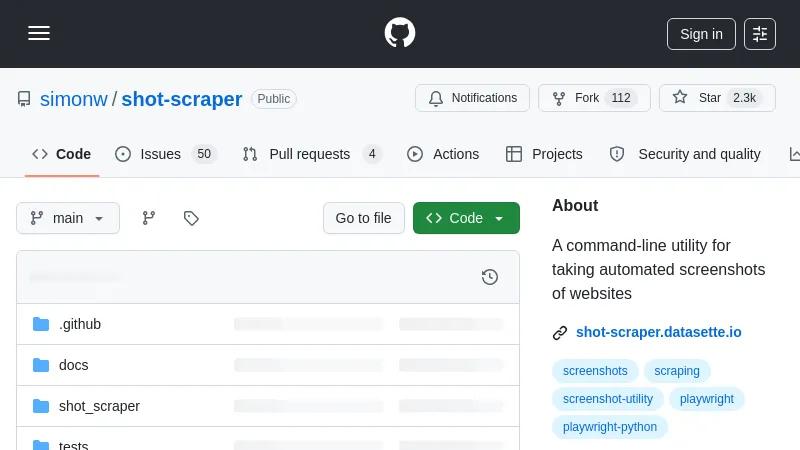Click the .github folder icon
Viewport: 800px width, 450px height.
41,324
